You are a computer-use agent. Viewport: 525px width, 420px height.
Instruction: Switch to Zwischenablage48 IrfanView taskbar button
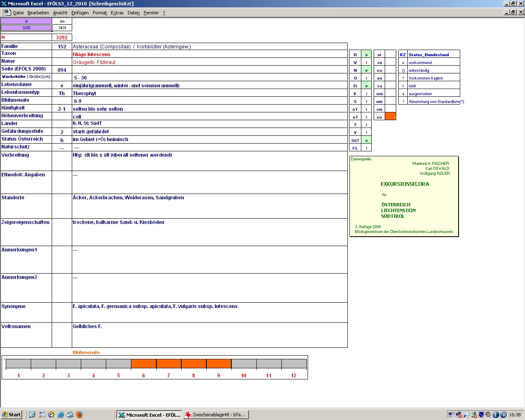pyautogui.click(x=216, y=415)
